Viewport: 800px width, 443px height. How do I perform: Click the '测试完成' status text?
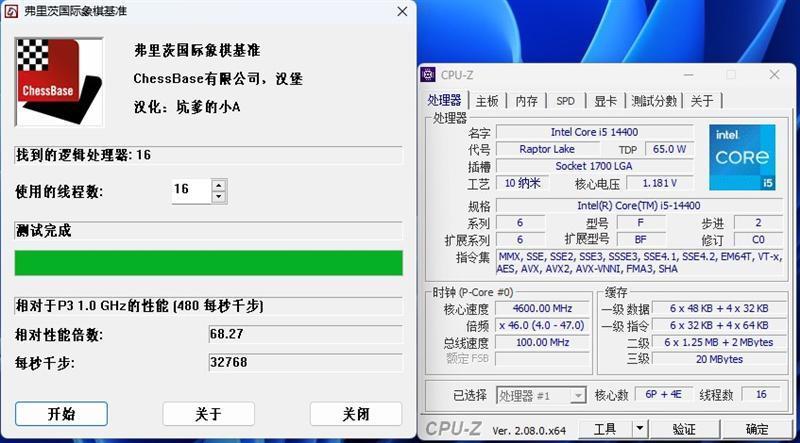44,231
